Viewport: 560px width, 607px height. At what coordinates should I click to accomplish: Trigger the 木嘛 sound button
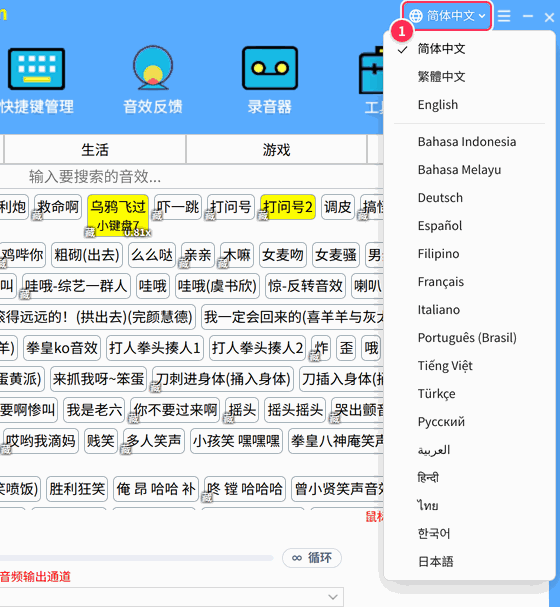[237, 255]
